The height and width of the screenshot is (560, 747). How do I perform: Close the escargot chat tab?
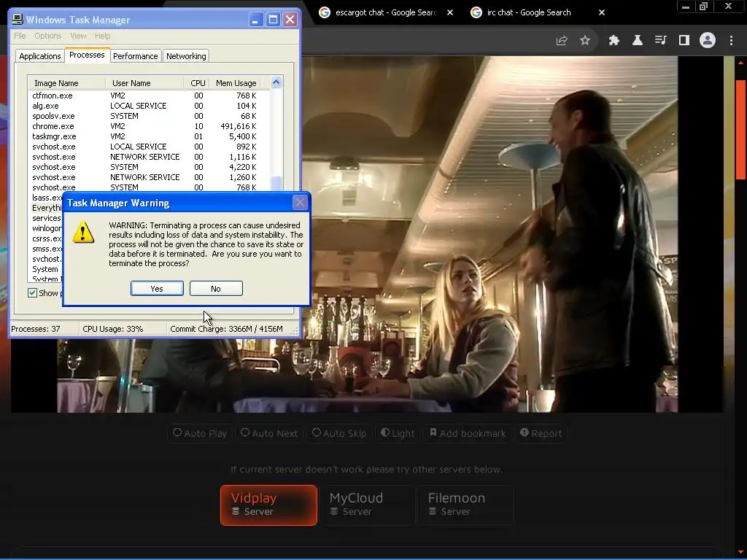(450, 12)
